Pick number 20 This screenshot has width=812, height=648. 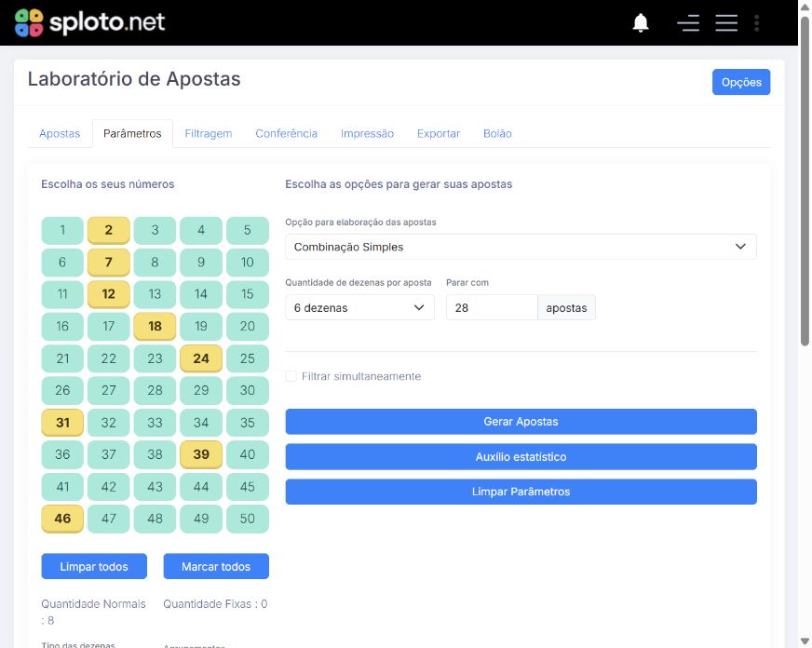click(x=248, y=327)
